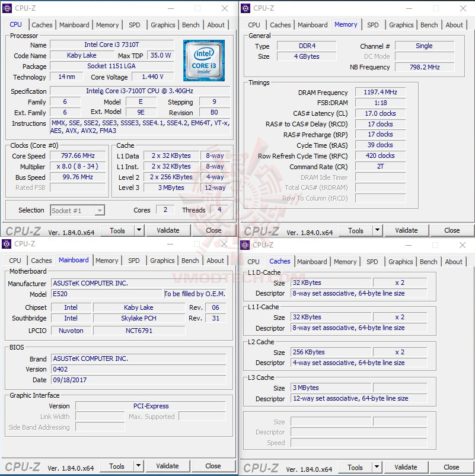Switch to Memory tab in the Mainboard window
Image resolution: width=475 pixels, height=476 pixels.
point(107,261)
